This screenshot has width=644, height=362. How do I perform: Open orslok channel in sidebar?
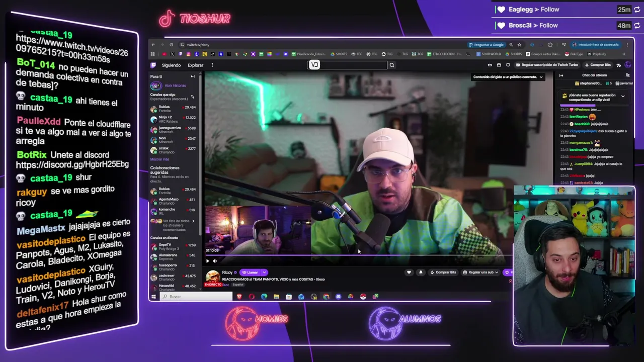click(173, 150)
